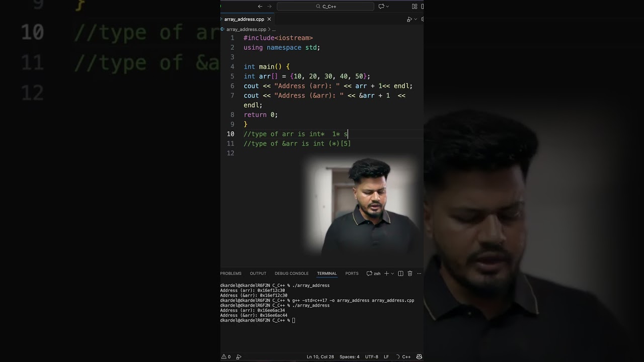644x362 pixels.
Task: Go forward with the right arrow
Action: pyautogui.click(x=269, y=7)
